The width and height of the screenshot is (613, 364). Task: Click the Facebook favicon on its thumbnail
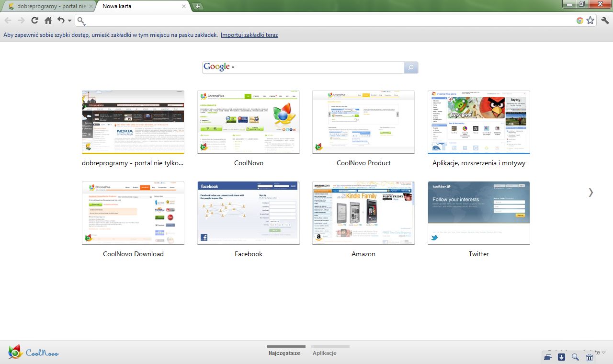pos(204,238)
